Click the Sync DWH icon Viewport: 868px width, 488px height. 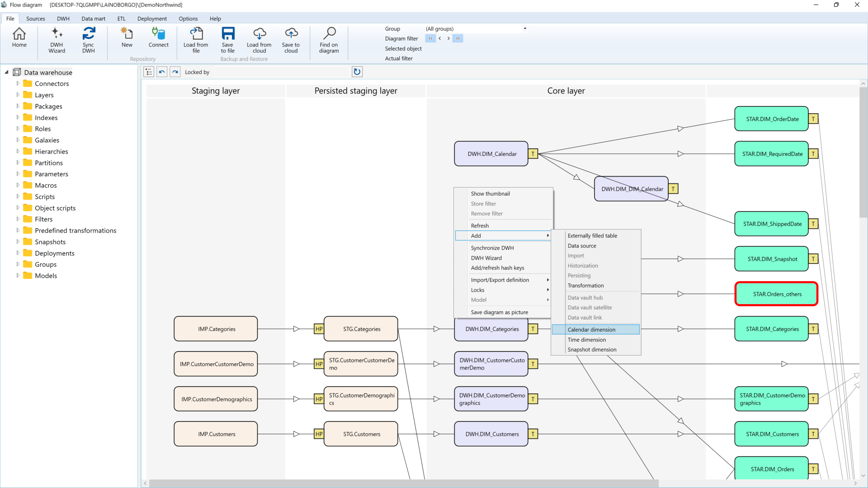point(89,40)
